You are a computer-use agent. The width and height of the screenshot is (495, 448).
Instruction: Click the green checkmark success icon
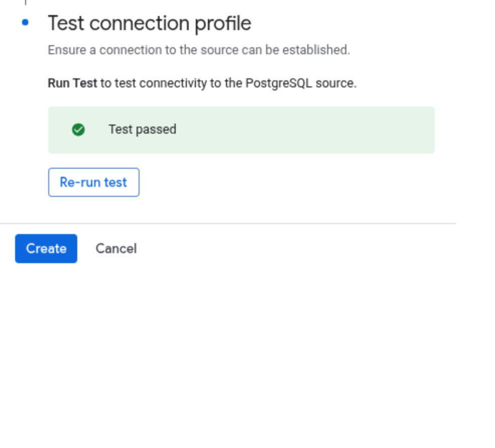pyautogui.click(x=78, y=130)
